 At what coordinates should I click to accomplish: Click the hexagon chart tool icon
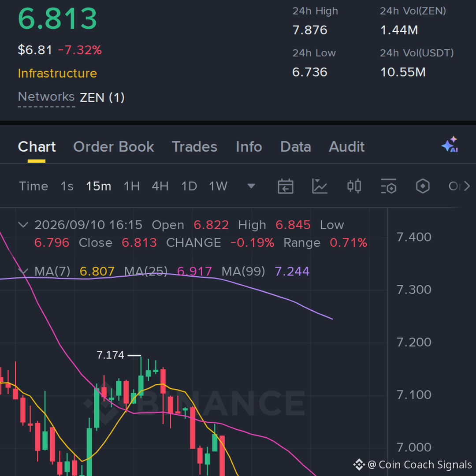tap(423, 186)
